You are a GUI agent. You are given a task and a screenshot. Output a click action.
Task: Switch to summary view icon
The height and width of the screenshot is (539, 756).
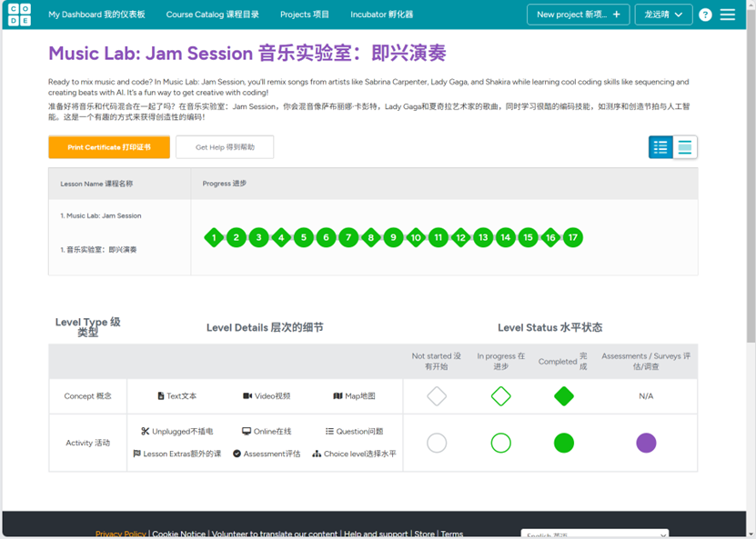[685, 147]
